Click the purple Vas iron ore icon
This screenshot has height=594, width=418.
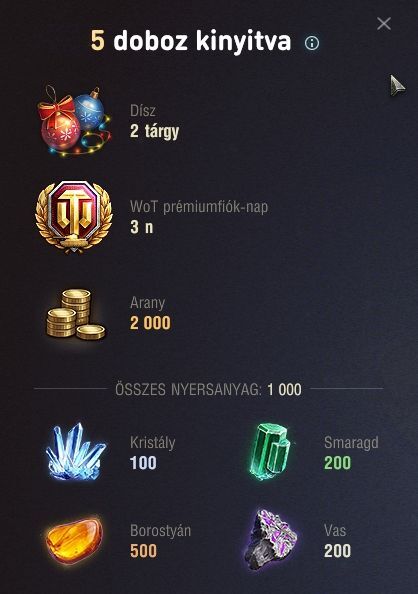(270, 538)
